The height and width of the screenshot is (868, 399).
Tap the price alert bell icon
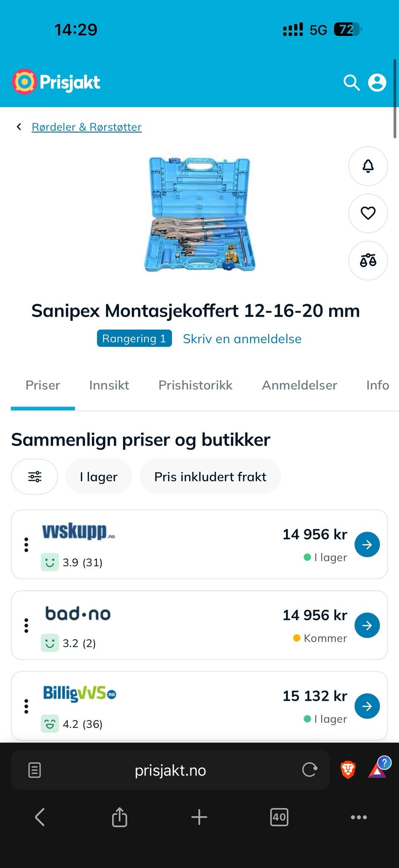coord(368,166)
